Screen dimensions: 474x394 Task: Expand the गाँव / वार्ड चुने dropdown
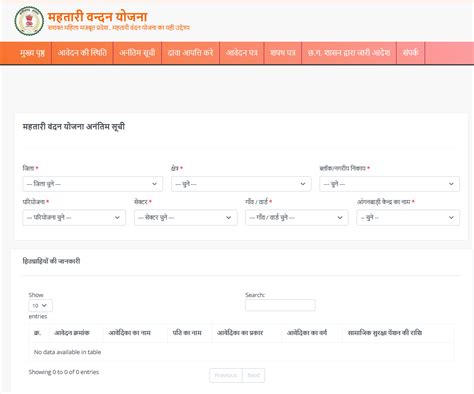297,218
